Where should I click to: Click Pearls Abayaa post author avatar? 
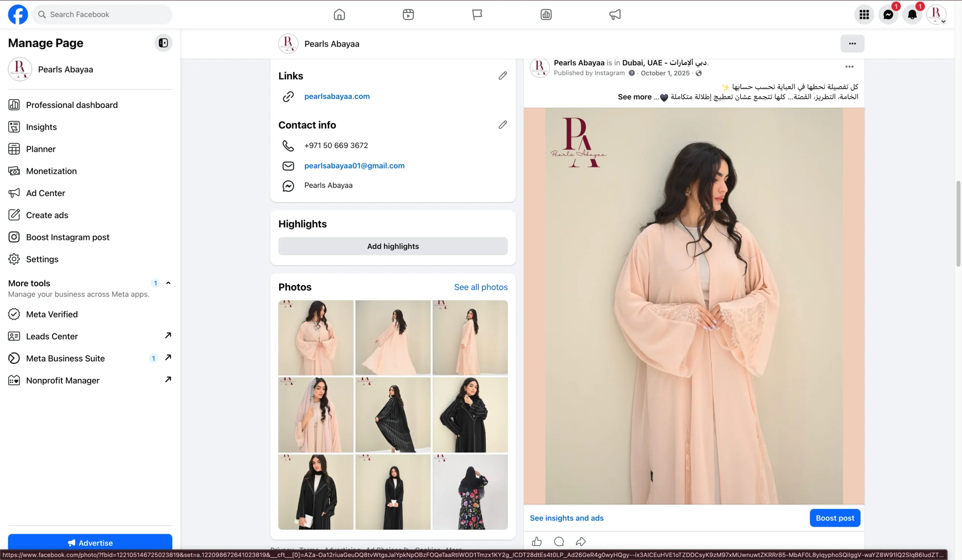[539, 68]
